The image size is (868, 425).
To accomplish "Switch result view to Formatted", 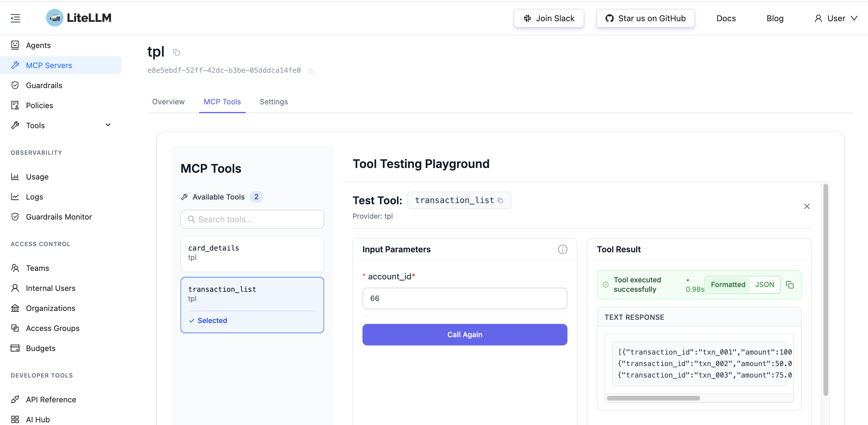I will tap(728, 285).
